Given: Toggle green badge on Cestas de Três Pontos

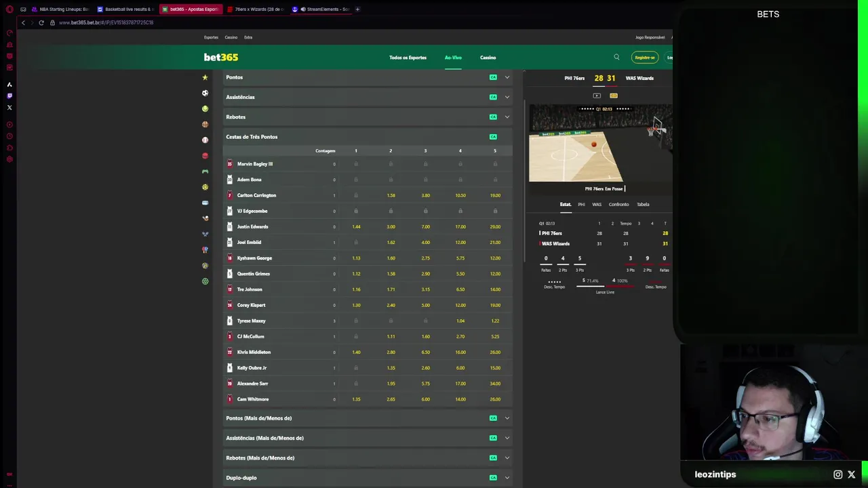Looking at the screenshot, I should click(493, 137).
